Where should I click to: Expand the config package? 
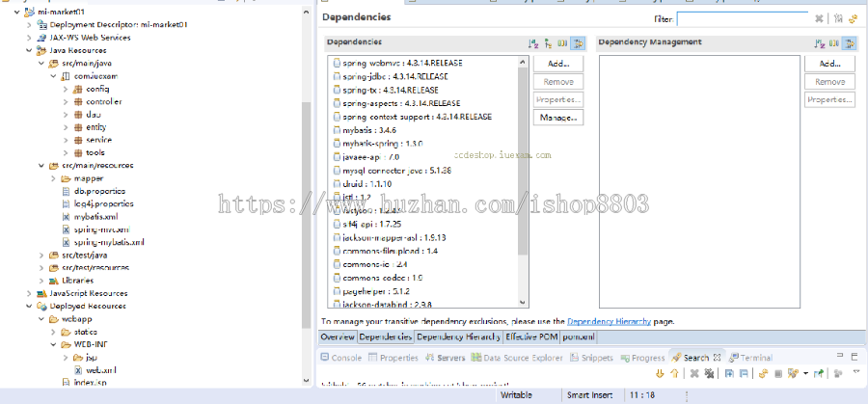point(66,89)
